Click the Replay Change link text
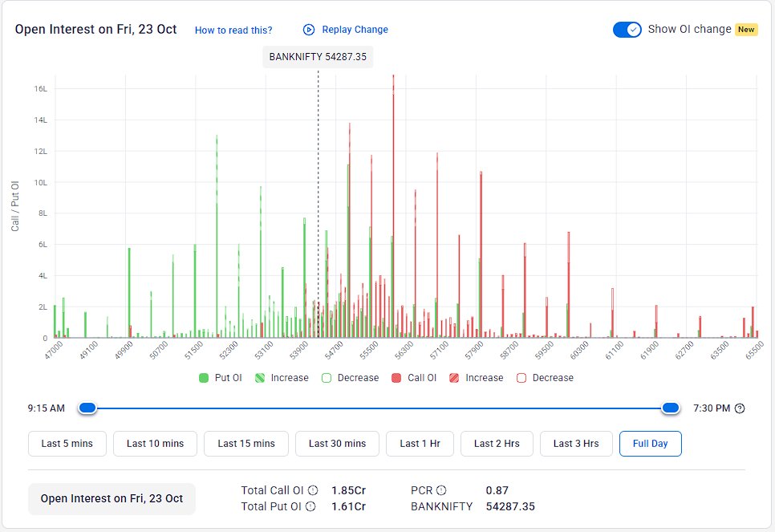This screenshot has width=775, height=532. [355, 30]
